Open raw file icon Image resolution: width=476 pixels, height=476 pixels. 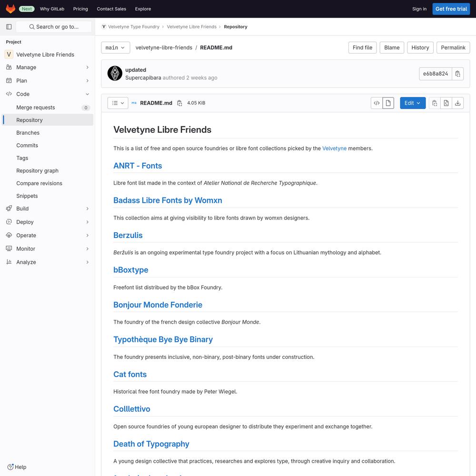coord(446,103)
